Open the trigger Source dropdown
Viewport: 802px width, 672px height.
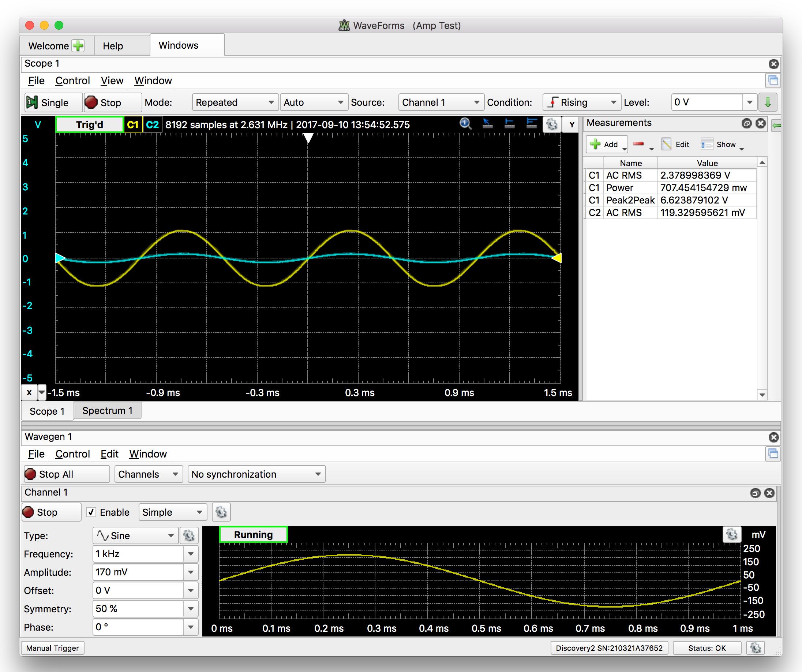[441, 102]
